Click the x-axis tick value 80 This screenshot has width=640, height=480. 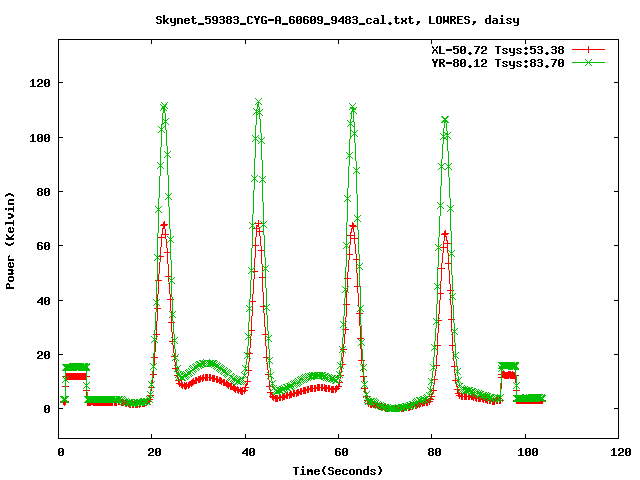(x=434, y=452)
